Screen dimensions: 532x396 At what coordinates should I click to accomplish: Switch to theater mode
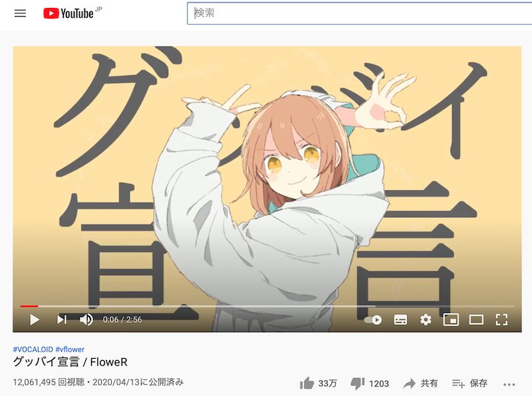[x=476, y=320]
